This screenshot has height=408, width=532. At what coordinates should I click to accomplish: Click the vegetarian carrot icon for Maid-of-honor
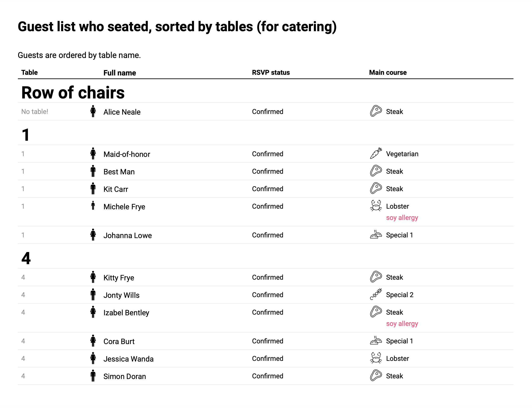[x=375, y=154]
